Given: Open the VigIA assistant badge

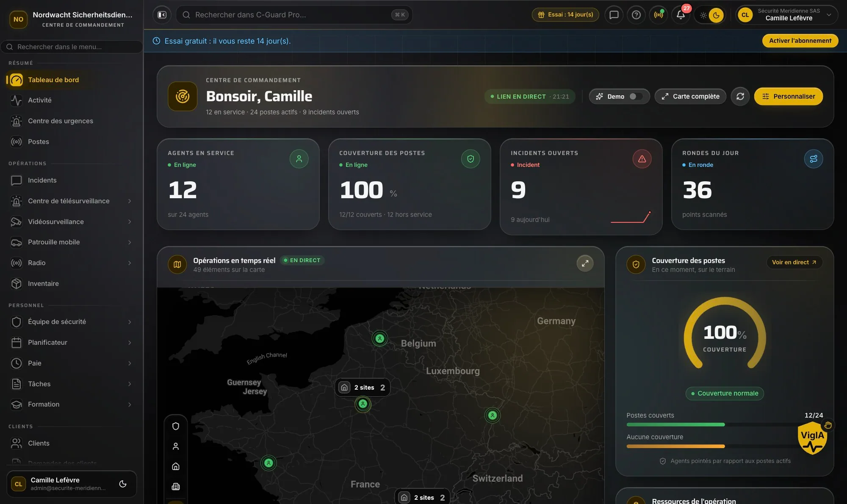Looking at the screenshot, I should click(x=812, y=438).
